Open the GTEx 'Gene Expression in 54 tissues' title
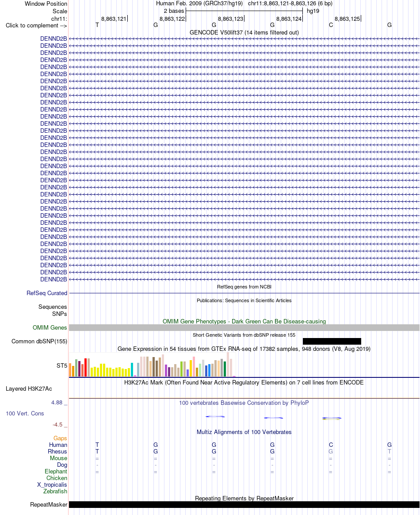The width and height of the screenshot is (420, 515). [244, 349]
